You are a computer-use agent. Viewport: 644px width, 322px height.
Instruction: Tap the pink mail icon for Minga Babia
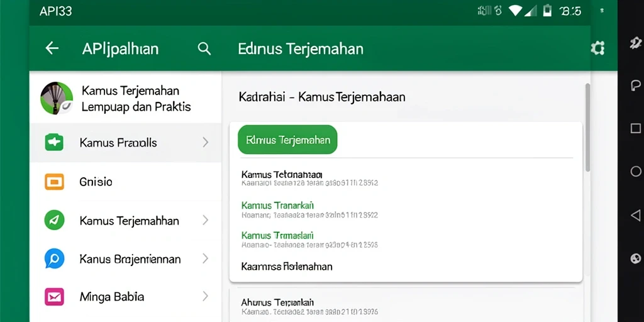click(54, 297)
